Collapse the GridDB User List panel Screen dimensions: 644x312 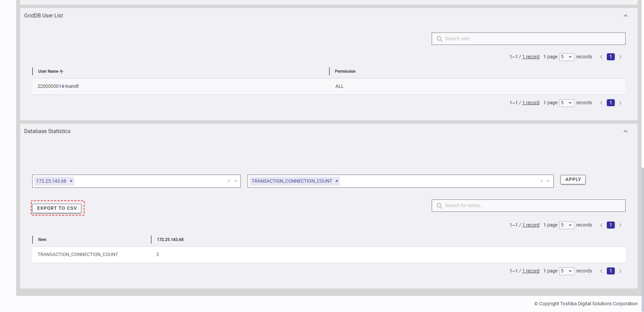coord(625,16)
